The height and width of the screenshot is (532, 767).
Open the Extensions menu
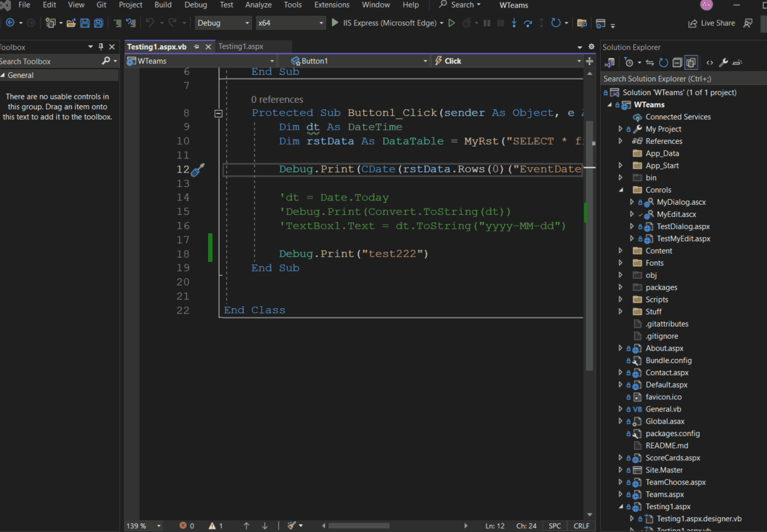tap(332, 5)
